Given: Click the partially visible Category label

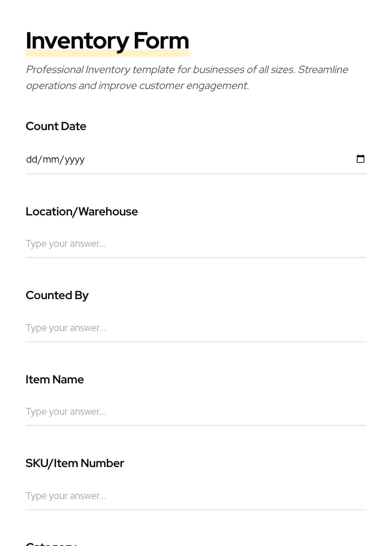Looking at the screenshot, I should point(51,543).
